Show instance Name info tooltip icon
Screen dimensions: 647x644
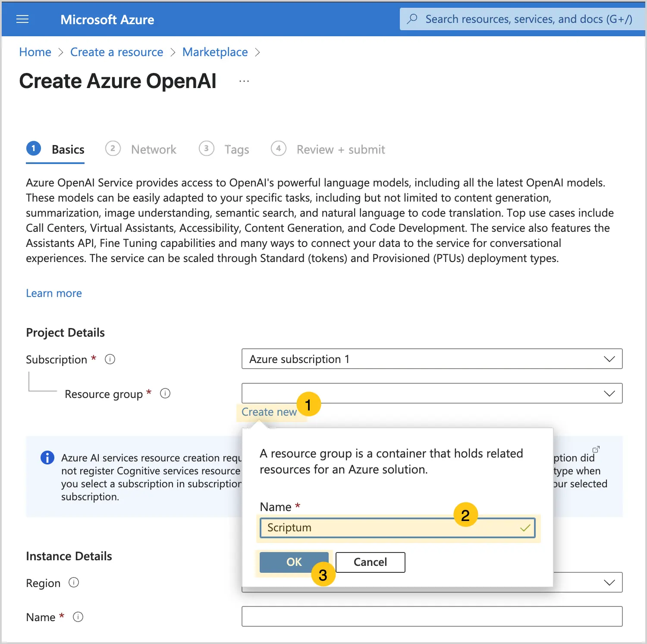tap(78, 617)
